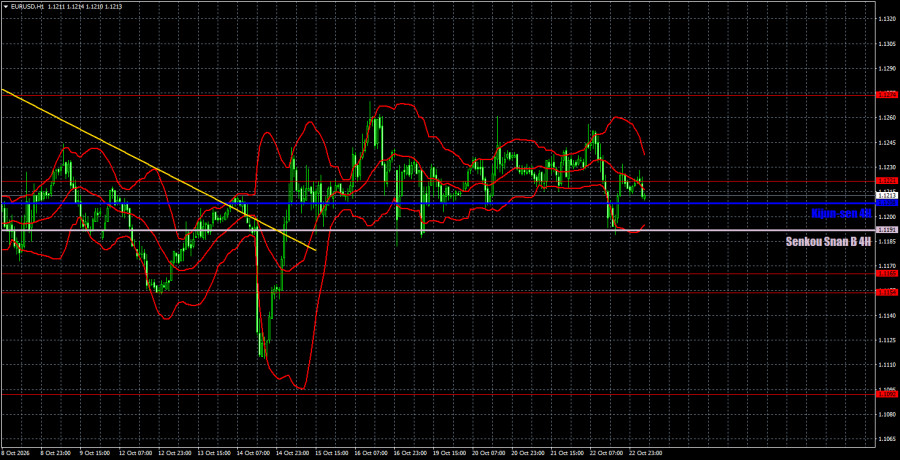Open the chart menu triangle beside EURUSD,H1
Screen dimensions: 900x460
pos(6,7)
